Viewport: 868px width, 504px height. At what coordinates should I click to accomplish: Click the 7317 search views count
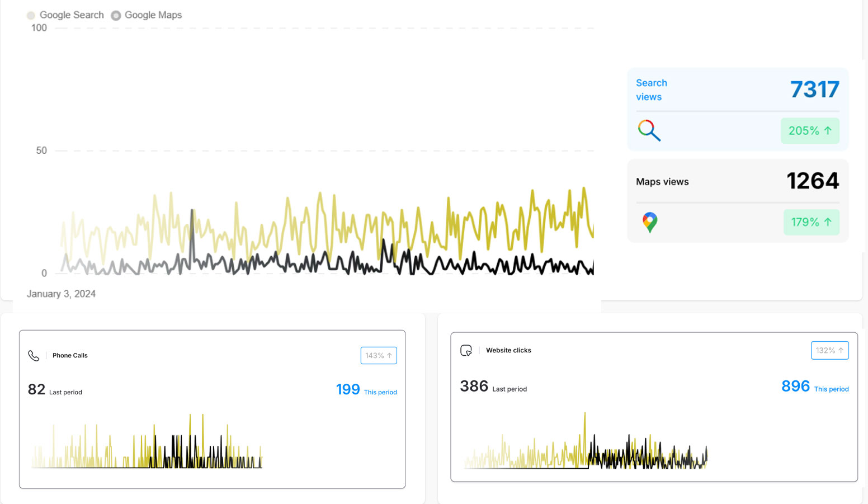pyautogui.click(x=814, y=90)
